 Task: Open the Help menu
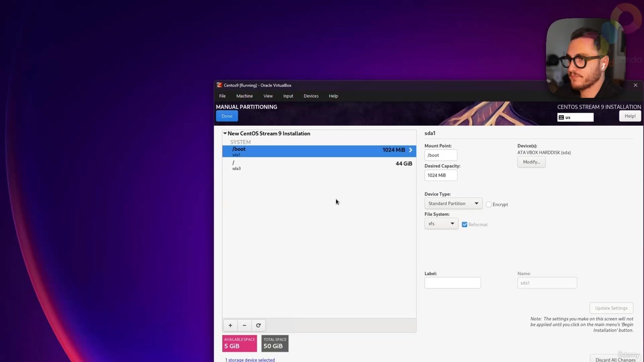point(334,96)
